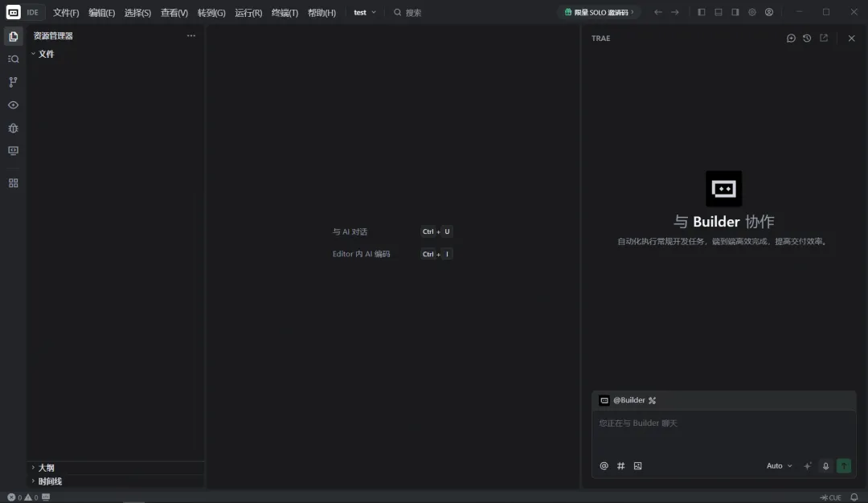The height and width of the screenshot is (503, 868).
Task: Open settings gear in title bar
Action: [751, 12]
